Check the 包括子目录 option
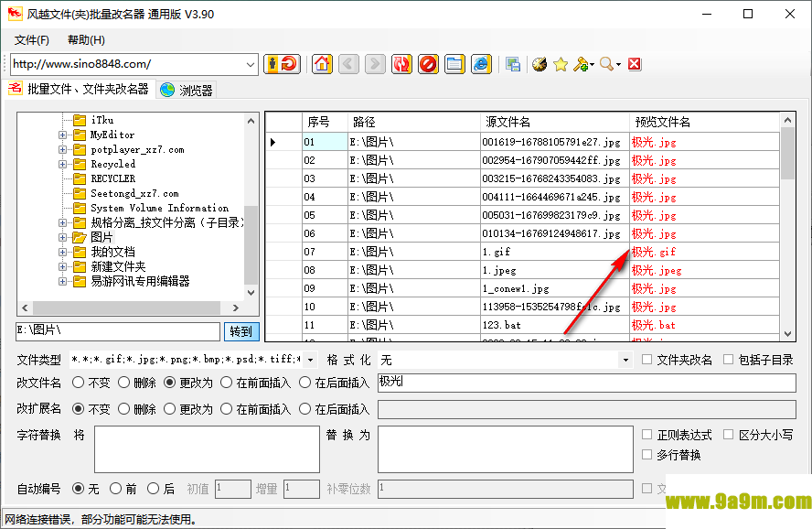The height and width of the screenshot is (529, 812). coord(728,359)
